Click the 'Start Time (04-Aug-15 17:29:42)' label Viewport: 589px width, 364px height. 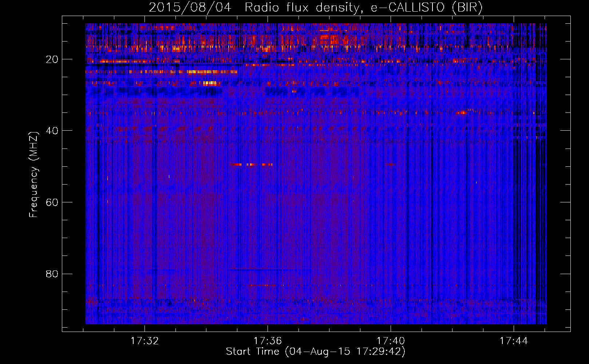(x=316, y=352)
